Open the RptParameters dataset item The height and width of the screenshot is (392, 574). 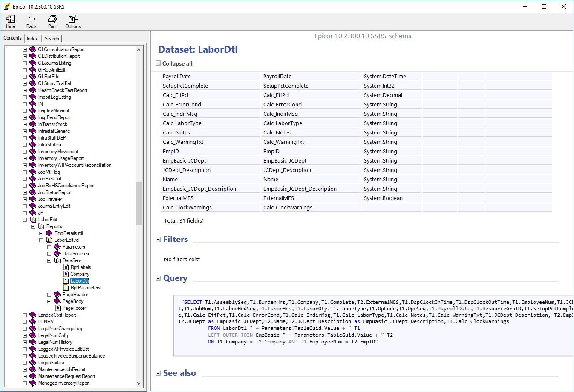tap(86, 288)
